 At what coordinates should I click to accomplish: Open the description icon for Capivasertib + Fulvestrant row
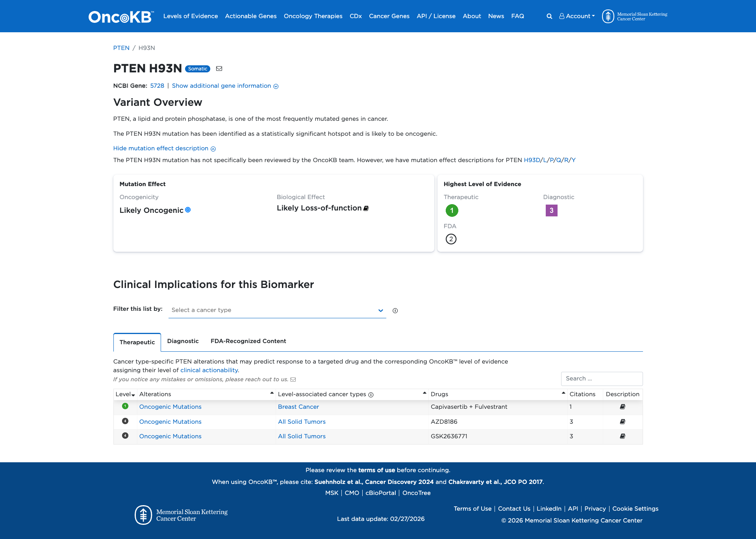pos(623,406)
